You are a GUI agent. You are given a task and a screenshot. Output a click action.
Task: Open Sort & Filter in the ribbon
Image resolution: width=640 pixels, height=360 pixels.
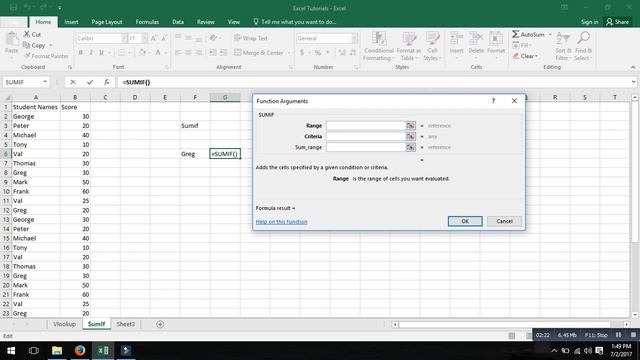pos(563,46)
